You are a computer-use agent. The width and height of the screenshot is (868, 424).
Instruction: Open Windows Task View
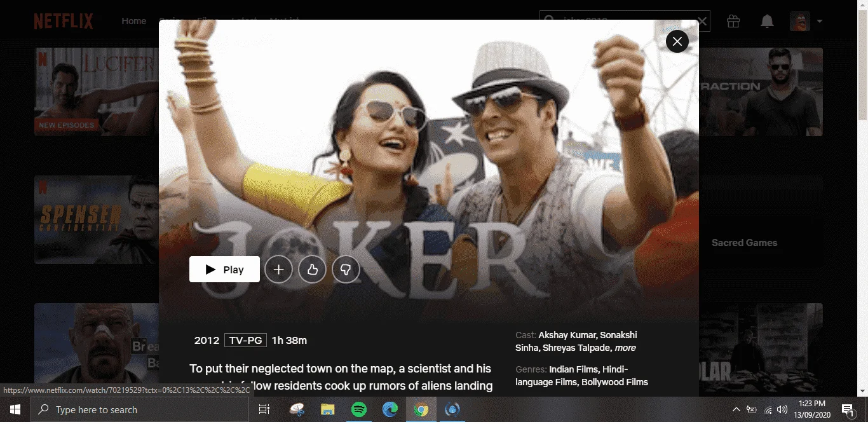coord(264,410)
